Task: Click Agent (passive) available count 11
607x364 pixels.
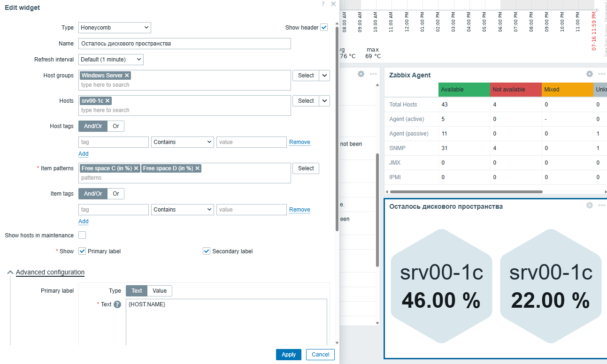Action: (444, 134)
